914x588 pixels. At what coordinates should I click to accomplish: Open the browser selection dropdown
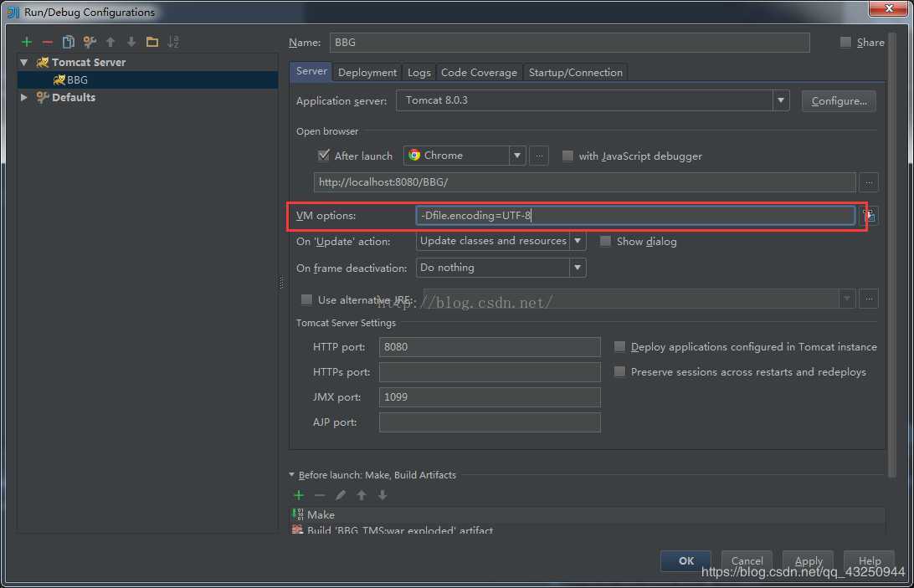click(x=517, y=156)
